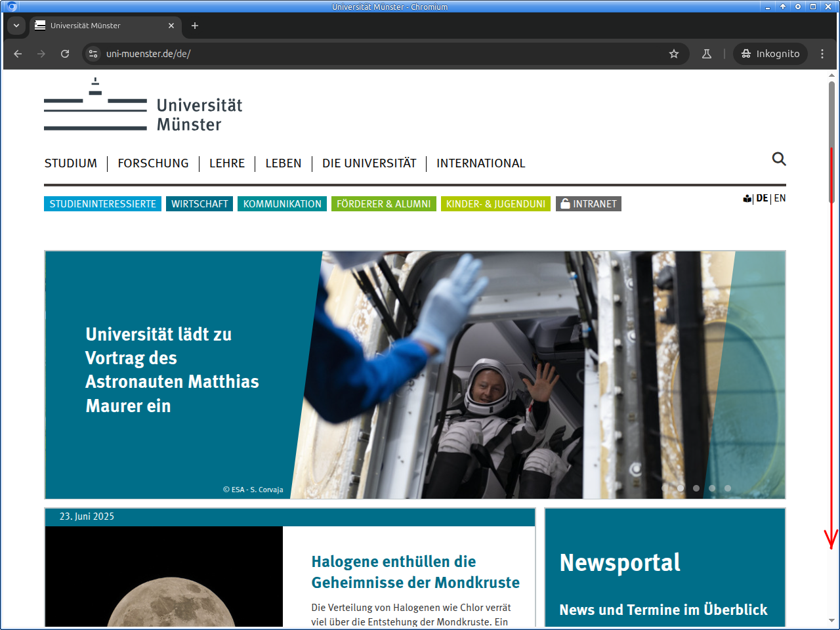Click the INTRANET button

tap(589, 204)
